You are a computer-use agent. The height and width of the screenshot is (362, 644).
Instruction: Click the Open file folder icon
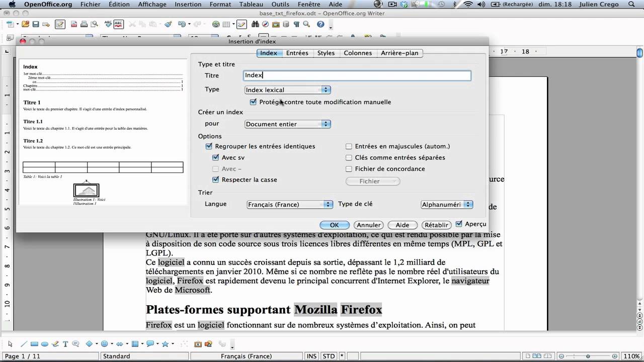point(25,24)
